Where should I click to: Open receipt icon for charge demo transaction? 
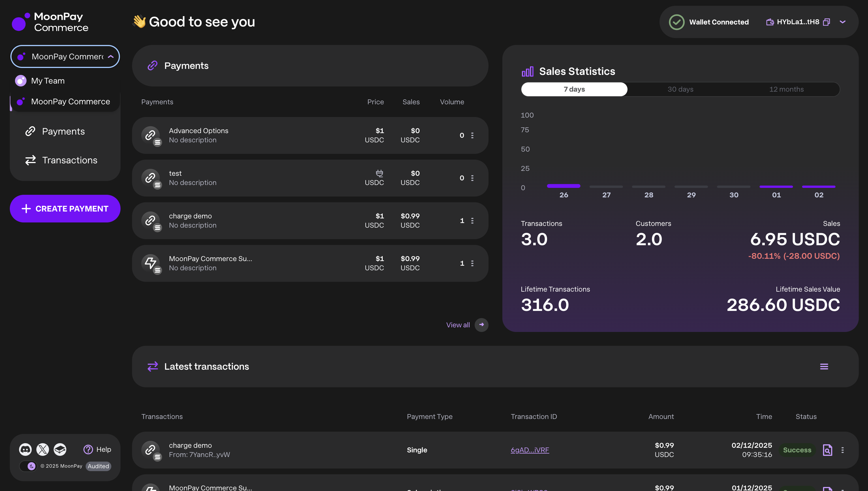[828, 450]
